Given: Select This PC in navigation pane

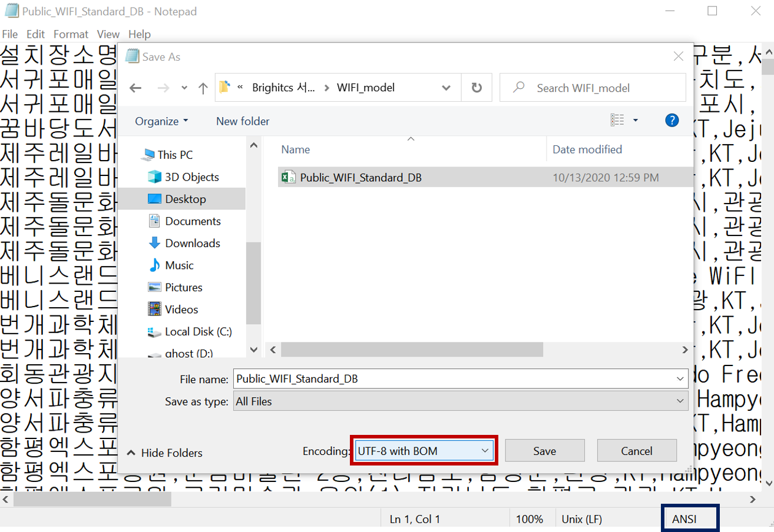Looking at the screenshot, I should pos(175,155).
